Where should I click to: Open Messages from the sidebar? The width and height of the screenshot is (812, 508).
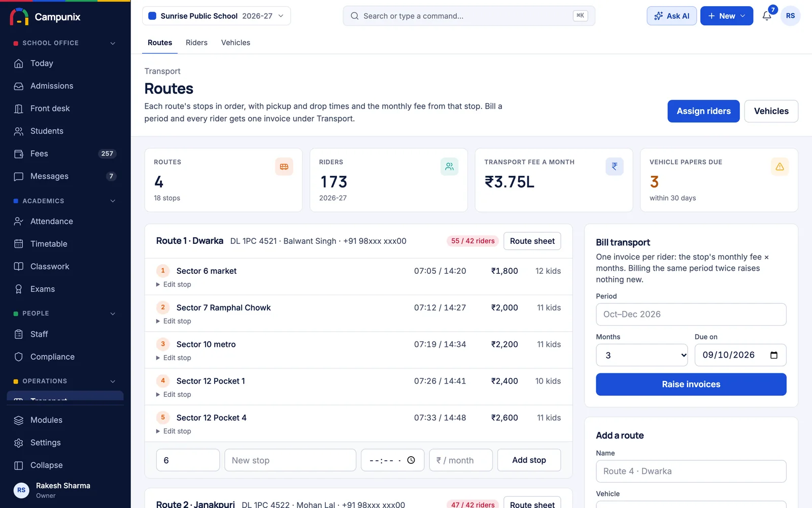coord(65,176)
